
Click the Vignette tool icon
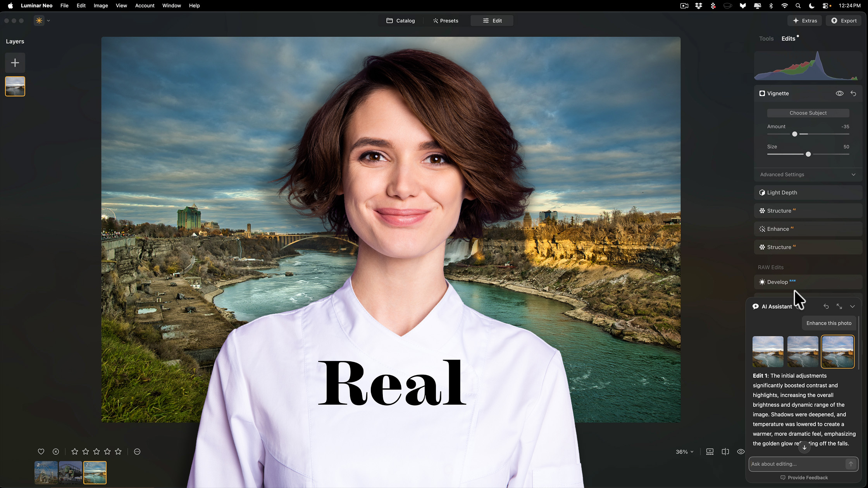click(762, 93)
